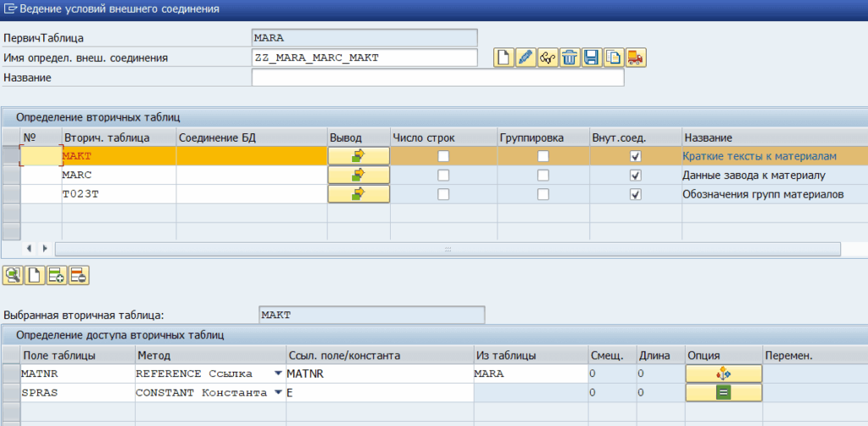Click the Transport truck icon
Viewport: 868px width, 426px height.
636,58
